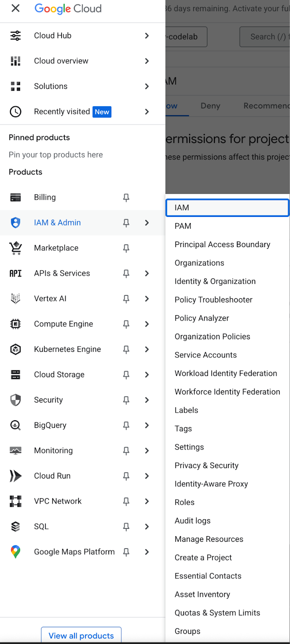Toggle pin for Cloud Run
This screenshot has width=290, height=644.
(x=126, y=476)
